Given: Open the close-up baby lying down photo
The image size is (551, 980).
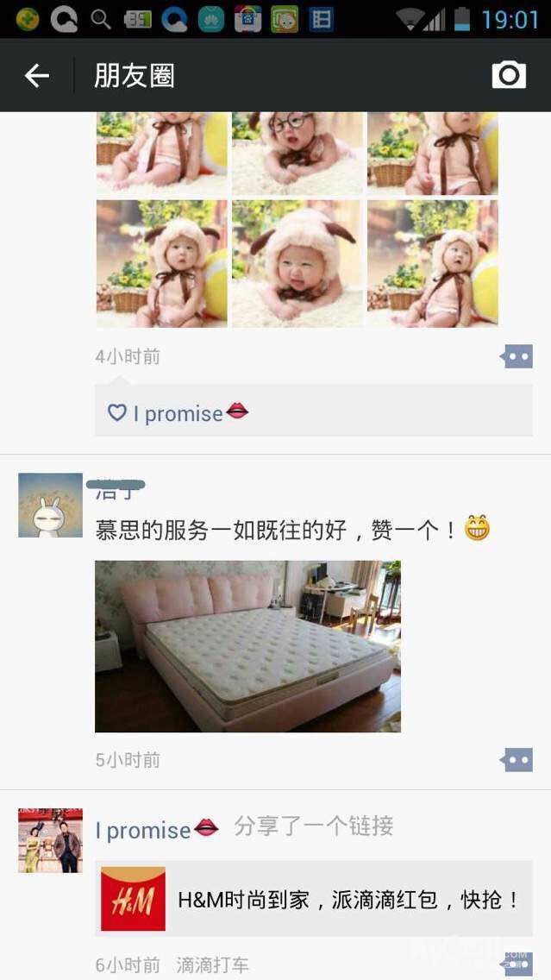Looking at the screenshot, I should (x=297, y=264).
